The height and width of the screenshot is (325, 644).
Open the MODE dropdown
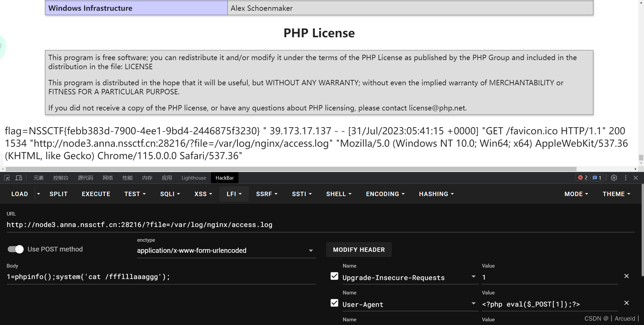point(576,194)
